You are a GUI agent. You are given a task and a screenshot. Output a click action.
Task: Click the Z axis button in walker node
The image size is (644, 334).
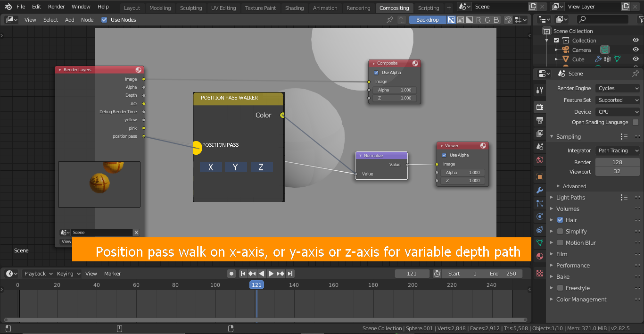pyautogui.click(x=261, y=167)
